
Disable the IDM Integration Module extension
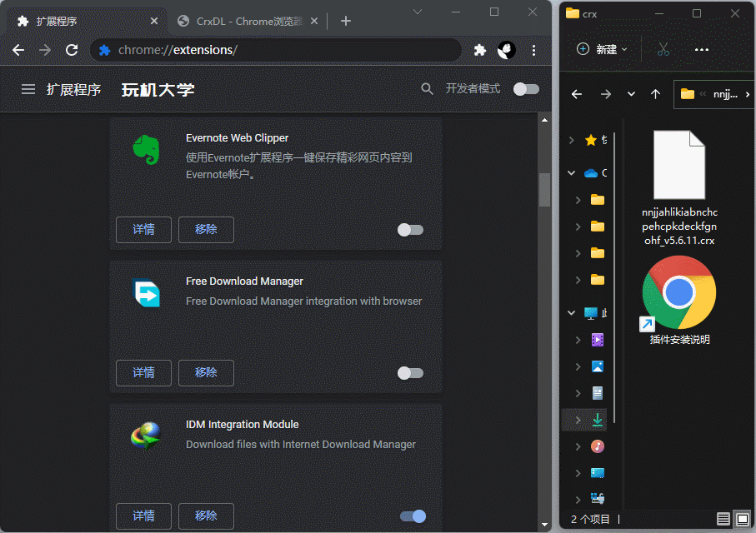pyautogui.click(x=413, y=516)
